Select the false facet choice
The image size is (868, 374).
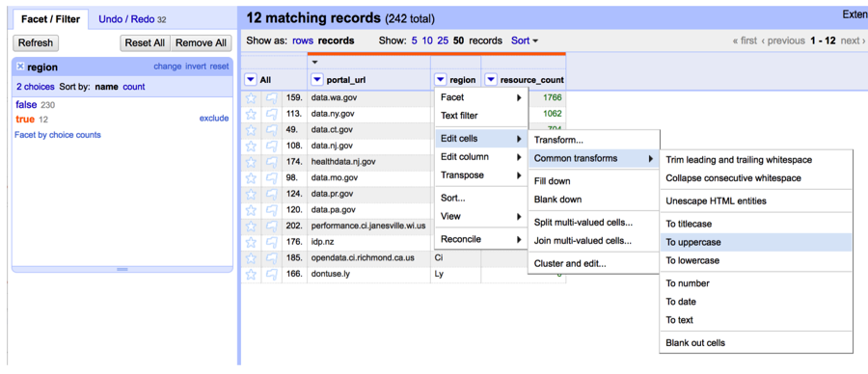click(x=26, y=104)
